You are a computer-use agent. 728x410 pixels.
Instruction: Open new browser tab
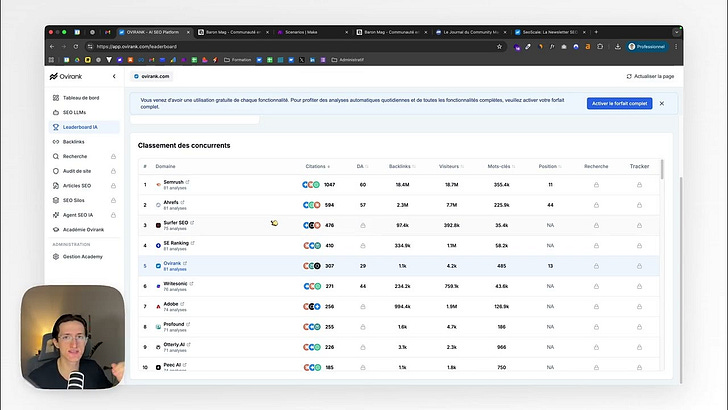596,32
